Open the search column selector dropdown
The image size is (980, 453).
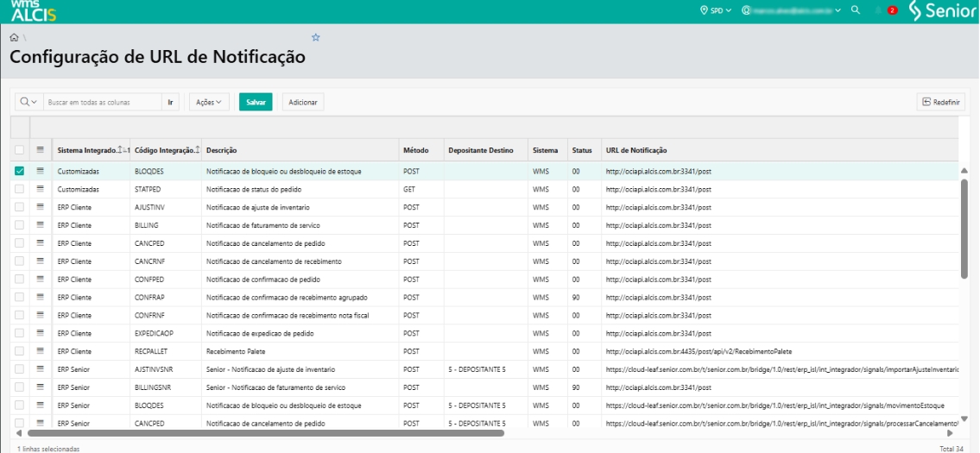(x=28, y=102)
